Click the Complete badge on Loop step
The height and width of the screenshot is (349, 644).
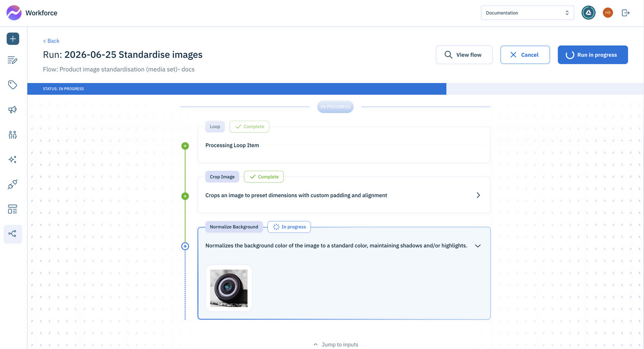[249, 127]
